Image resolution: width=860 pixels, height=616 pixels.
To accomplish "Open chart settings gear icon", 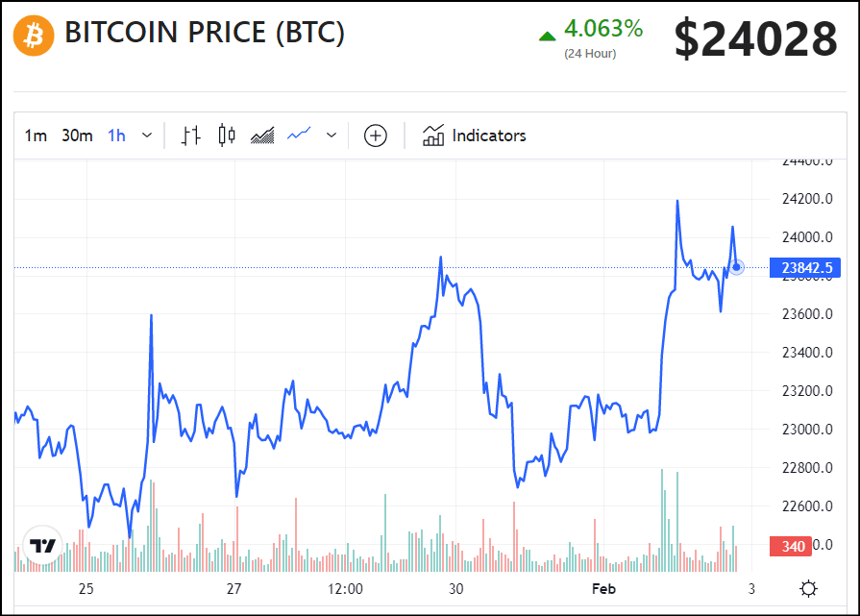I will pos(809,588).
